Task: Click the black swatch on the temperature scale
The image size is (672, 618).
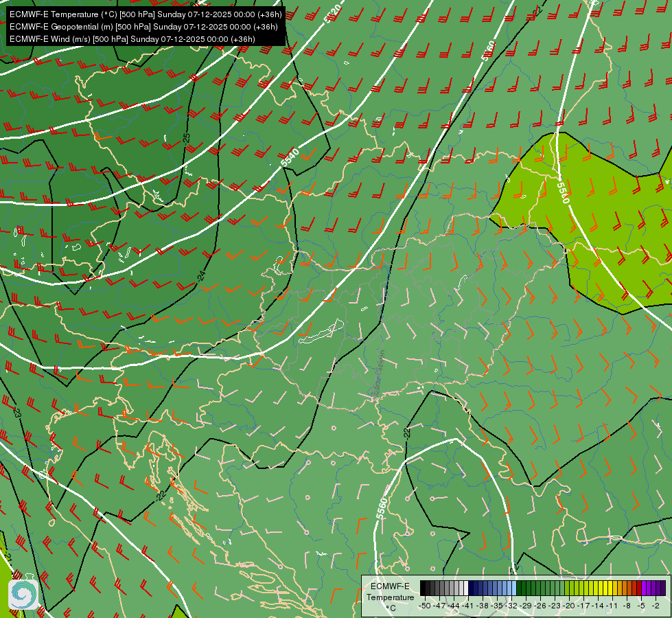Action: pyautogui.click(x=423, y=588)
